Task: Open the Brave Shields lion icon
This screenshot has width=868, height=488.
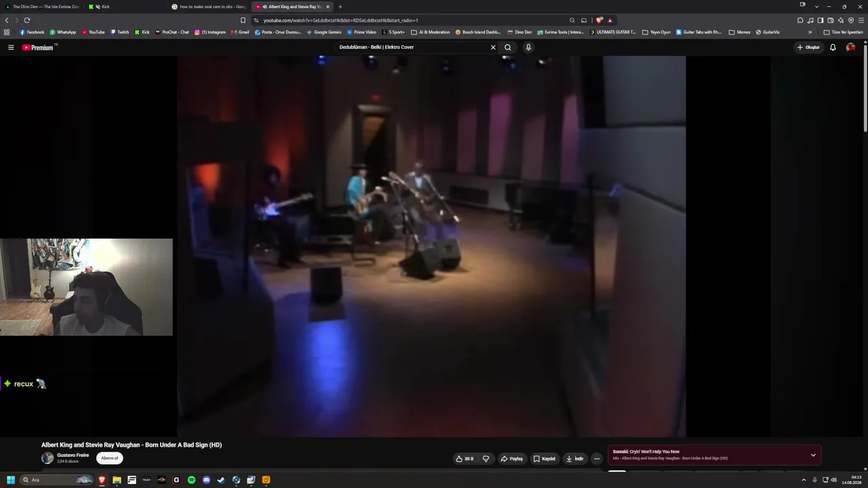Action: tap(599, 20)
